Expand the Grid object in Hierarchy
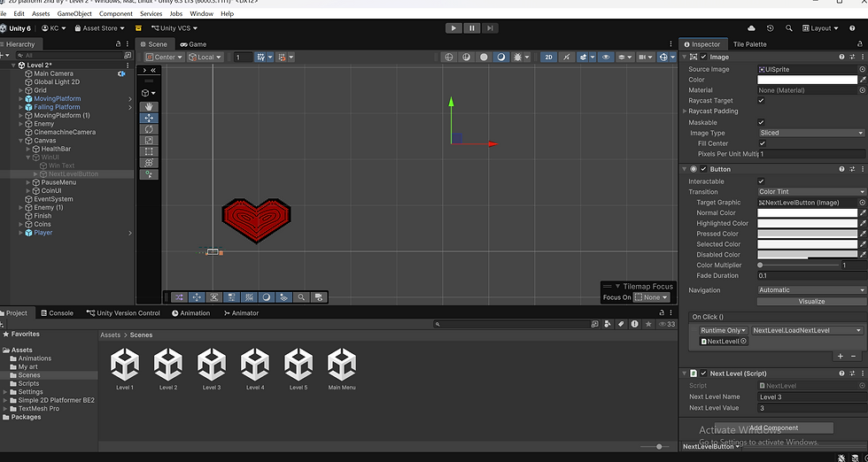The width and height of the screenshot is (868, 462). (21, 90)
